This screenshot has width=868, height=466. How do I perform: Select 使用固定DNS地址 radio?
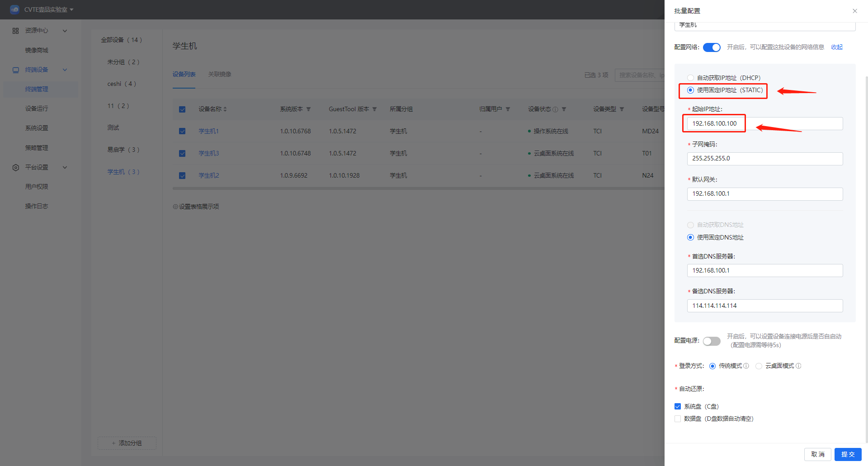[x=690, y=237]
